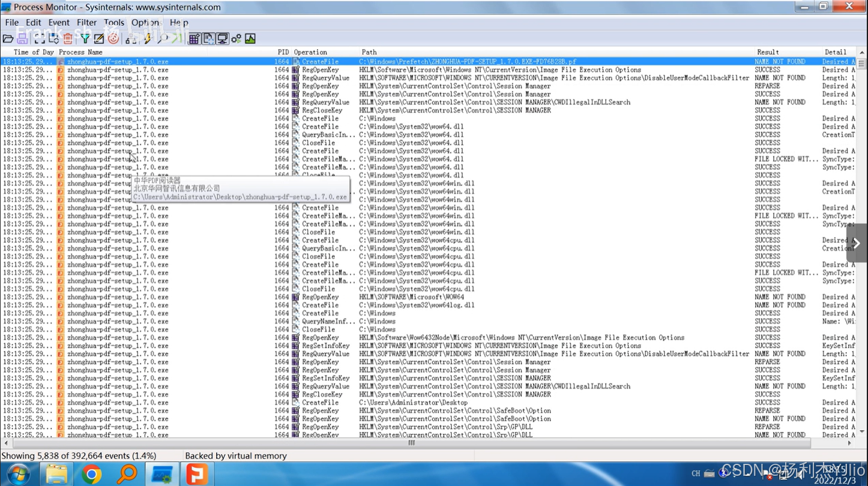Image resolution: width=868 pixels, height=486 pixels.
Task: Open the Filter menu
Action: tap(86, 22)
